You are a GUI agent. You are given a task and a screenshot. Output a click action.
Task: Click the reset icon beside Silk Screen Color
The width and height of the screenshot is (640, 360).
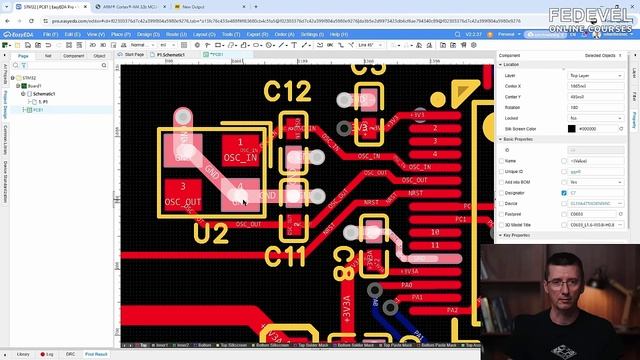[621, 129]
